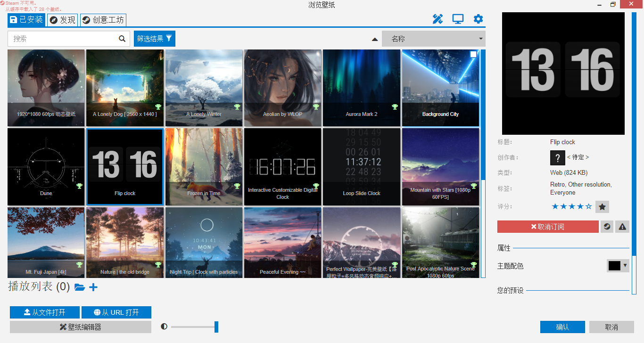Screen dimensions: 644x343
Task: Switch to the 创意工坊 tab
Action: click(x=103, y=20)
